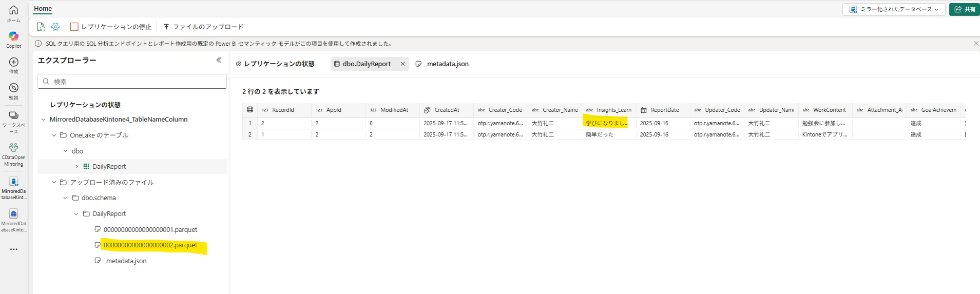Switch to the レプリケーションの状態 tab

click(275, 64)
